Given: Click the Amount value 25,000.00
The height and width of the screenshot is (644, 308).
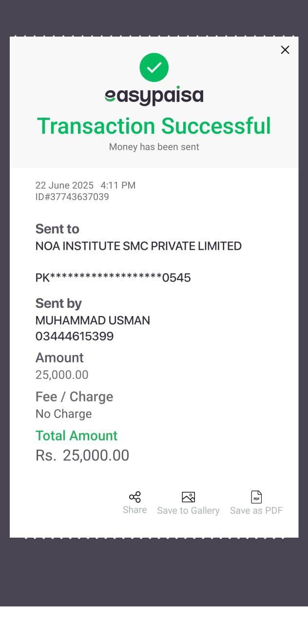Looking at the screenshot, I should (62, 375).
